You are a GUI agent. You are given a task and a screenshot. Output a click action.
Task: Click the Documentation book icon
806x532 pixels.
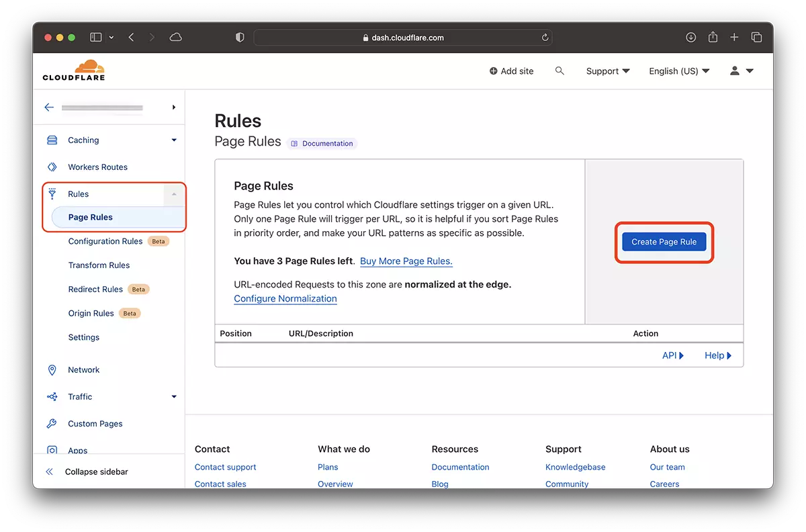point(295,144)
